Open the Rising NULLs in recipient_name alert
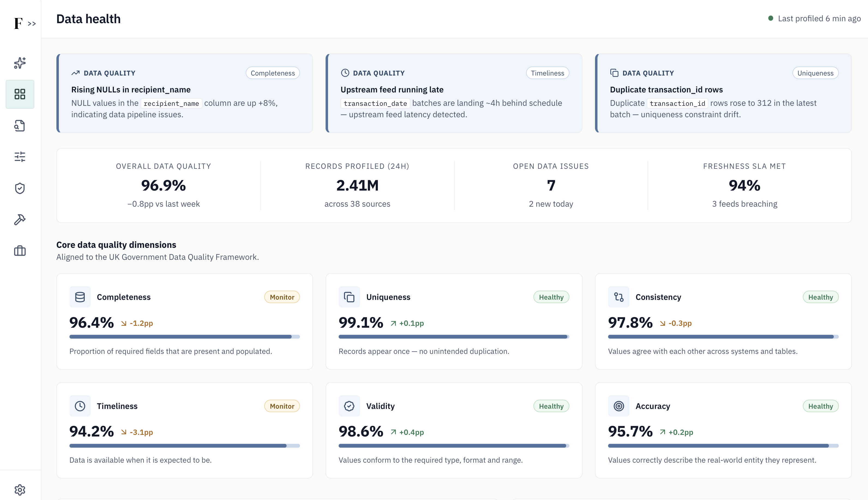Viewport: 868px width, 500px height. coord(184,93)
